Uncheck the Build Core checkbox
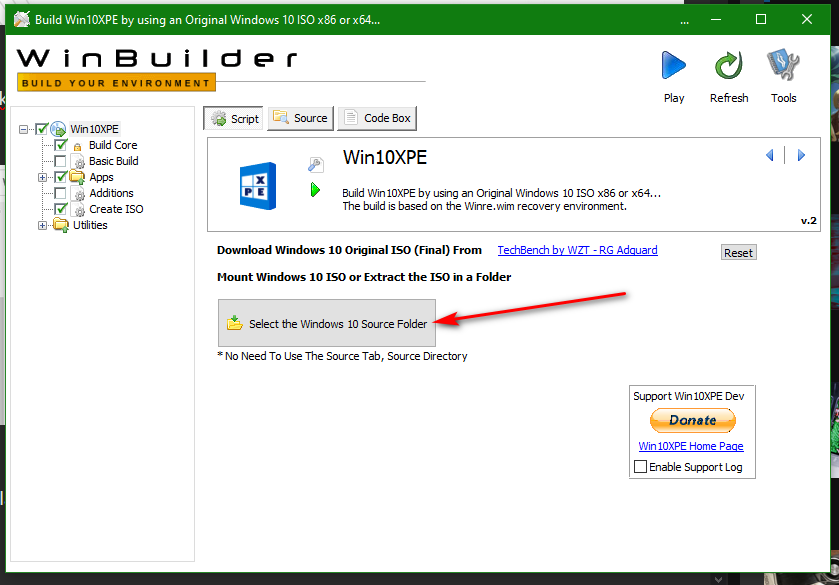This screenshot has height=585, width=839. coord(60,145)
